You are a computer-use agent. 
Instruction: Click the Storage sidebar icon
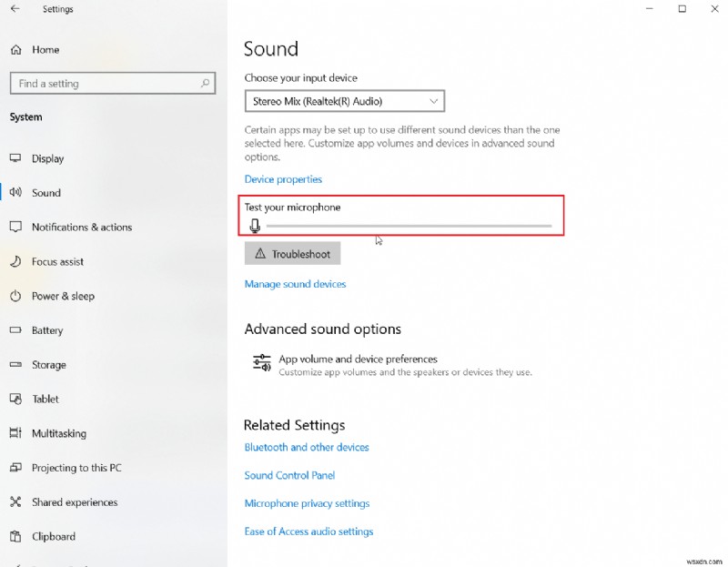16,364
